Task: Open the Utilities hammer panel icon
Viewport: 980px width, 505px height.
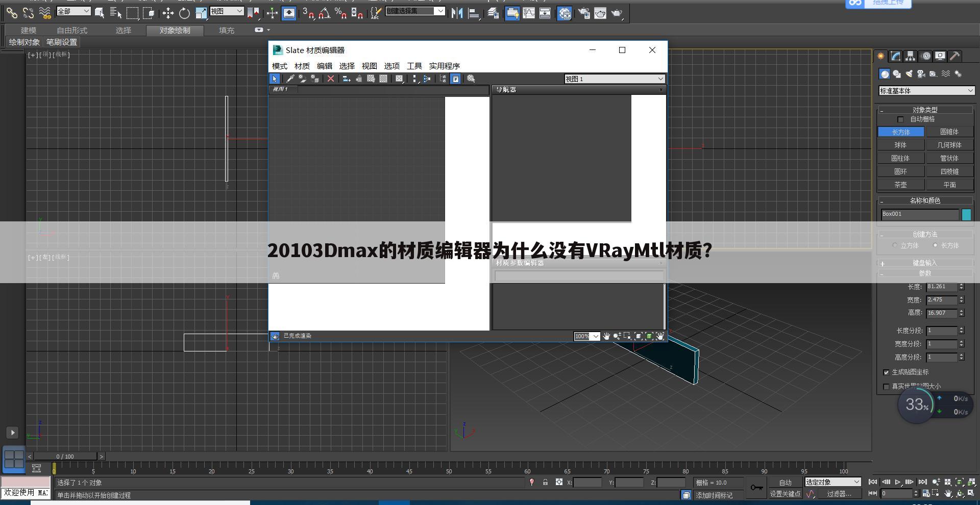Action: click(955, 56)
